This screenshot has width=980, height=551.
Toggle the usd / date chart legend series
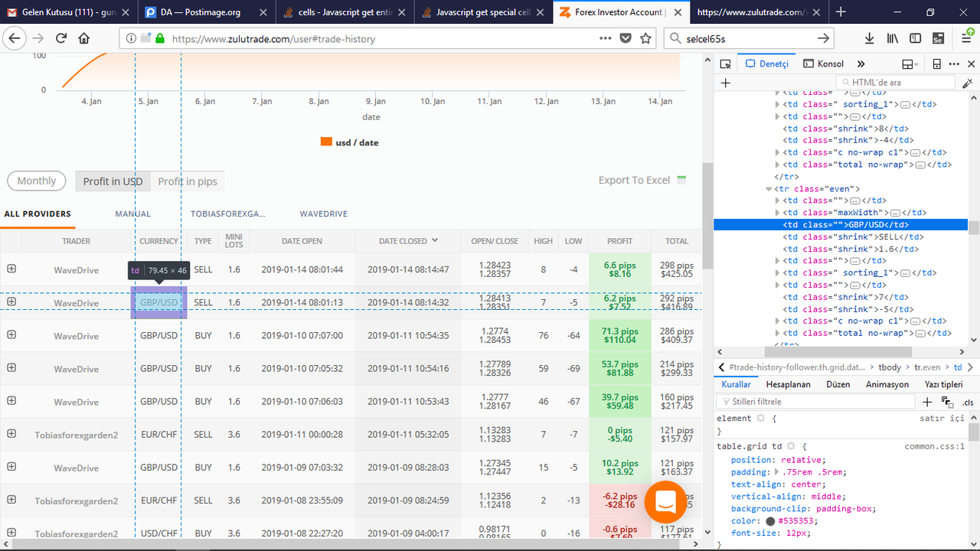coord(349,142)
